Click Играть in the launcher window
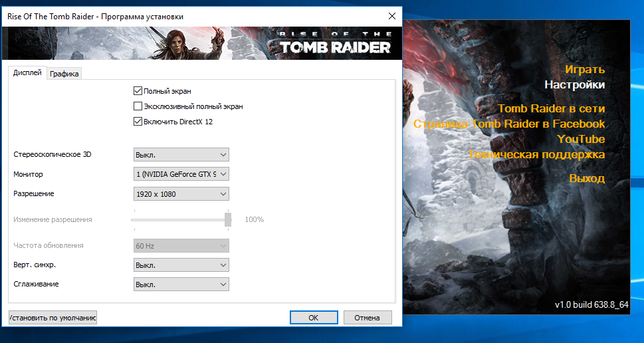Viewport: 644px width, 343px height. pos(585,69)
